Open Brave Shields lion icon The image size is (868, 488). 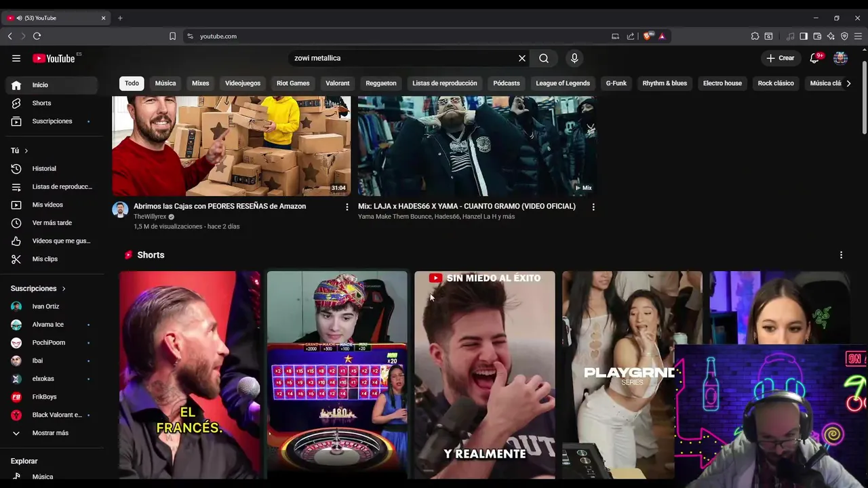pos(648,36)
